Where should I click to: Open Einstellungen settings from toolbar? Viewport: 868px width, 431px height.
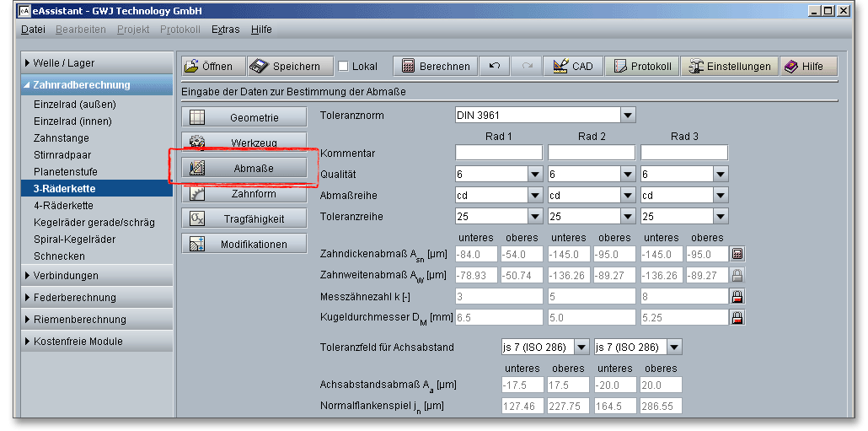click(730, 67)
